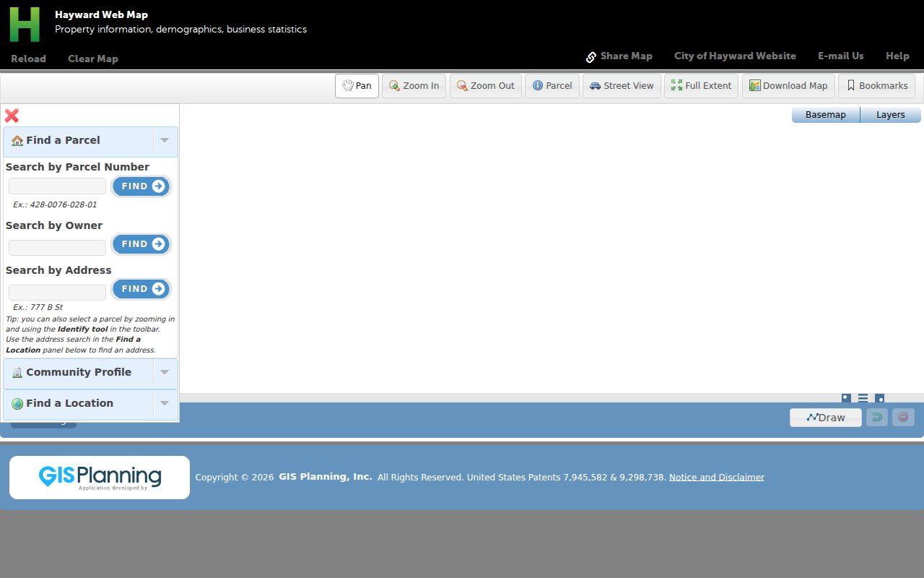Screen dimensions: 924x578
Task: Click FIND for Search by Parcel Number
Action: point(141,186)
